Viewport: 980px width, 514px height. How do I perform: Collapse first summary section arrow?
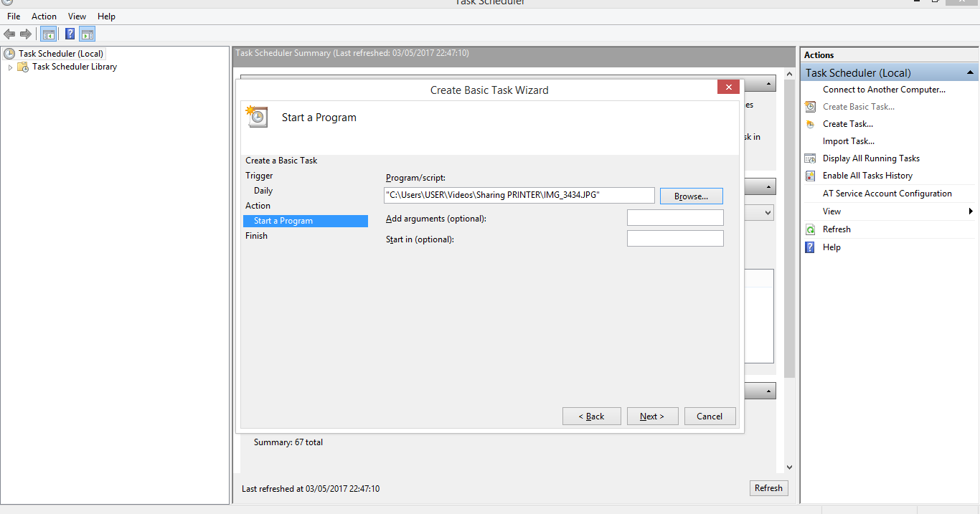pyautogui.click(x=768, y=84)
